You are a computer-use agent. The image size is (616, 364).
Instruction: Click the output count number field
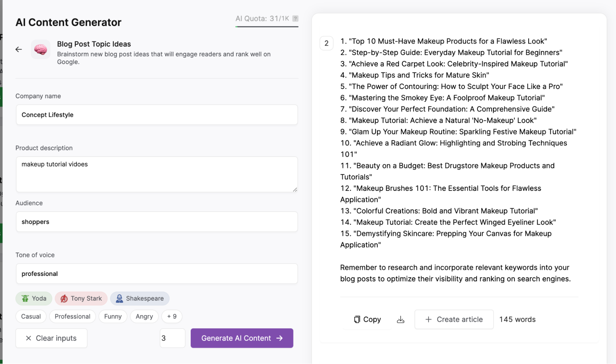(172, 338)
